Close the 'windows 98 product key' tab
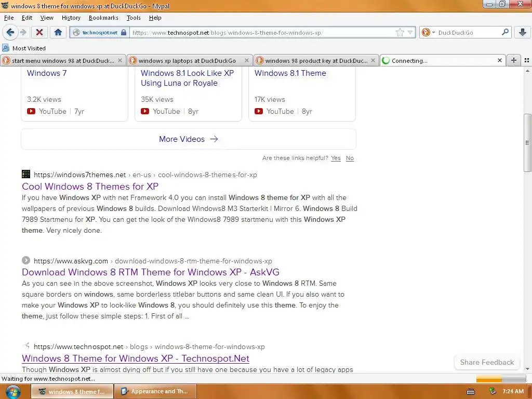Image resolution: width=532 pixels, height=399 pixels. pos(373,60)
